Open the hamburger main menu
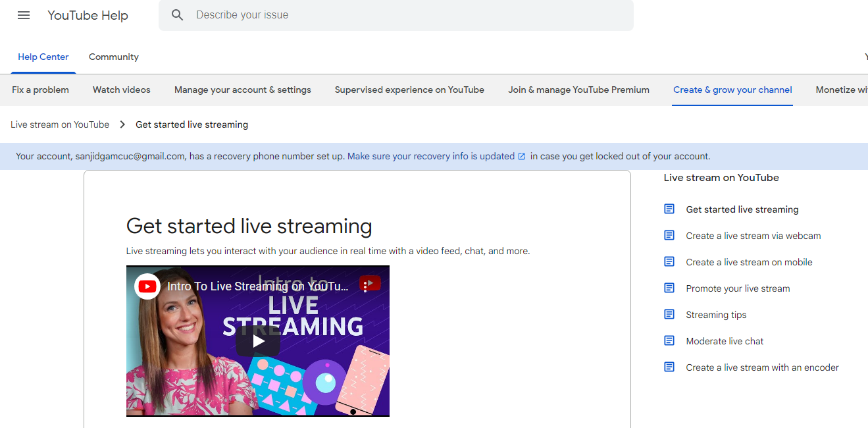Viewport: 868px width, 428px height. (x=24, y=15)
